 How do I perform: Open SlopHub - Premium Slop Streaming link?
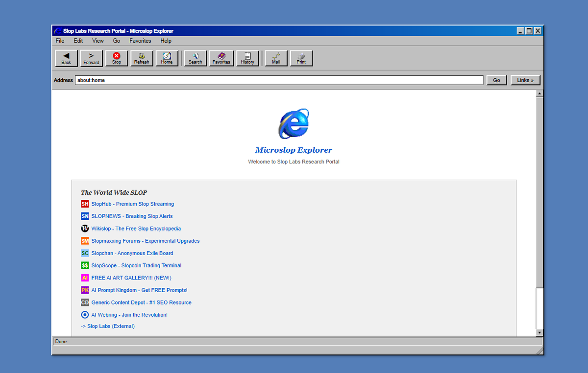coord(133,204)
